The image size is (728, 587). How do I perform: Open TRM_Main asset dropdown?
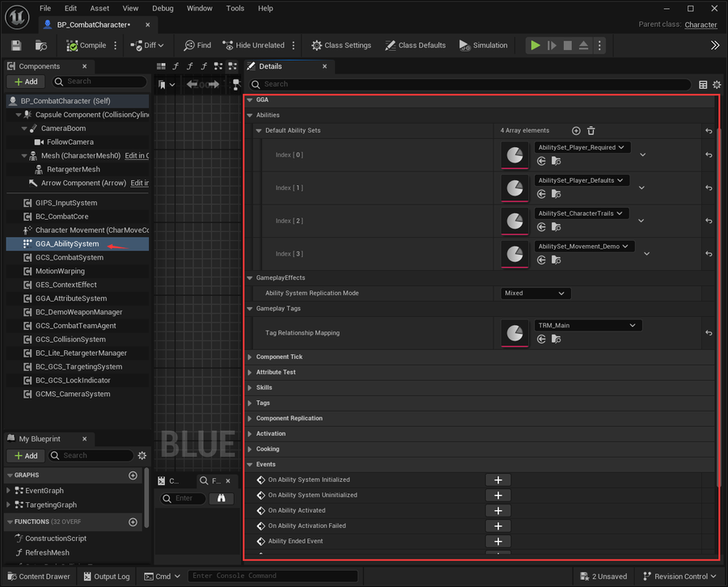(x=588, y=325)
